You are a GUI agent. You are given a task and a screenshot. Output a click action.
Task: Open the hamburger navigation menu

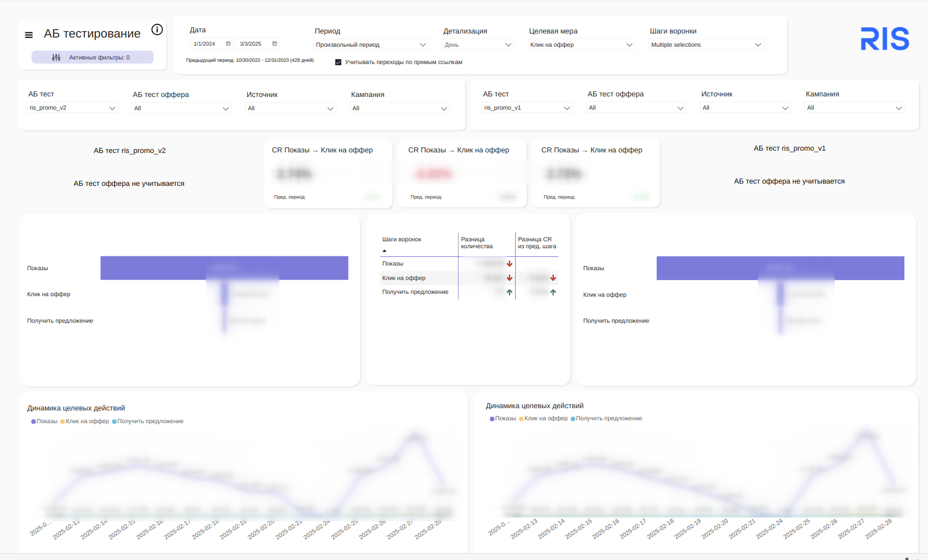[29, 35]
